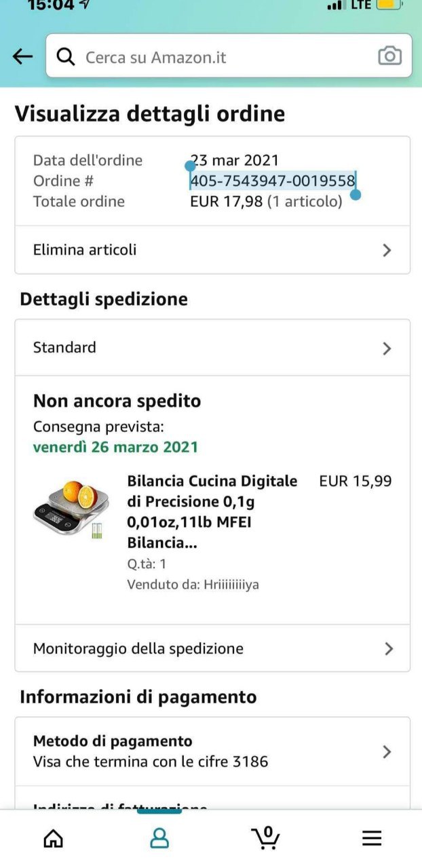Expand Standard shipping chevron
Screen dimensions: 422x868
point(387,349)
